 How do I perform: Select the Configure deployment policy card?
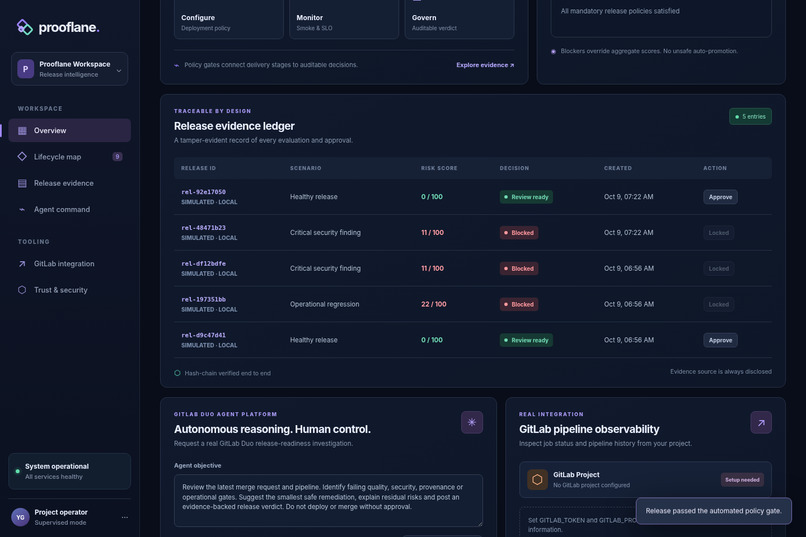[229, 20]
